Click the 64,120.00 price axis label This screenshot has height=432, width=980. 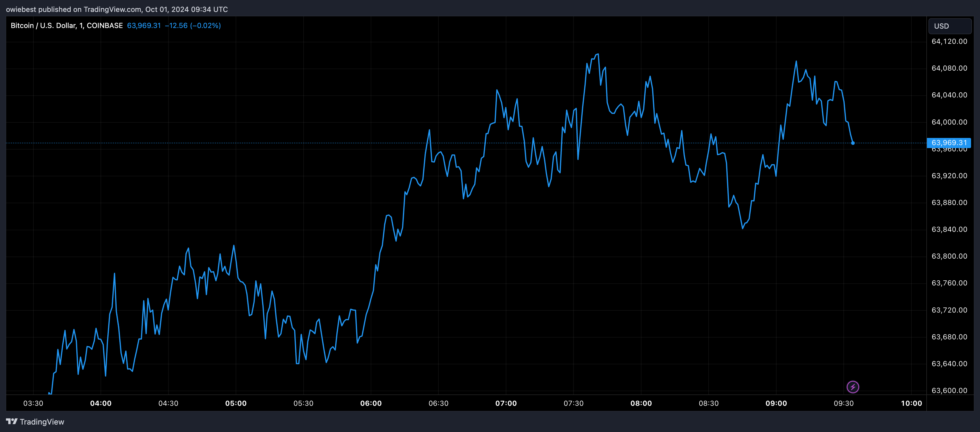click(949, 41)
